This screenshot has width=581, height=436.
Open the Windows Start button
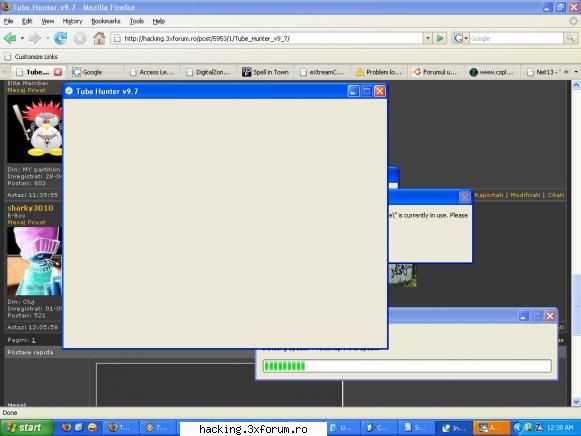tap(26, 427)
